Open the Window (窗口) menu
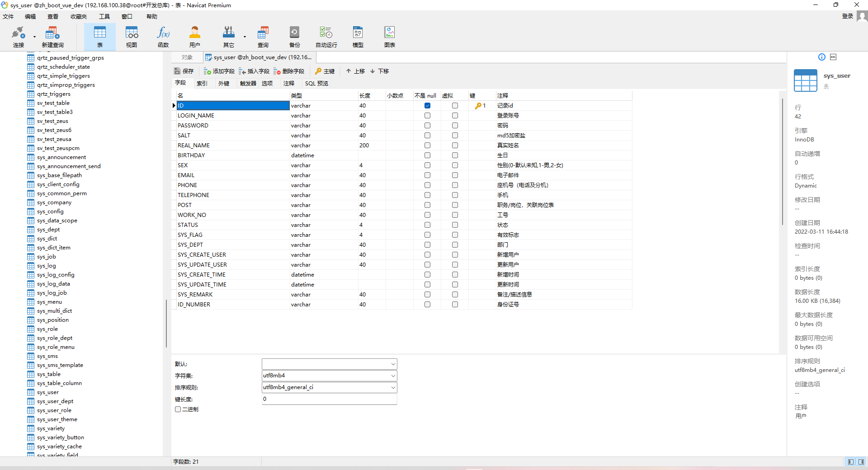This screenshot has height=470, width=868. coord(127,16)
